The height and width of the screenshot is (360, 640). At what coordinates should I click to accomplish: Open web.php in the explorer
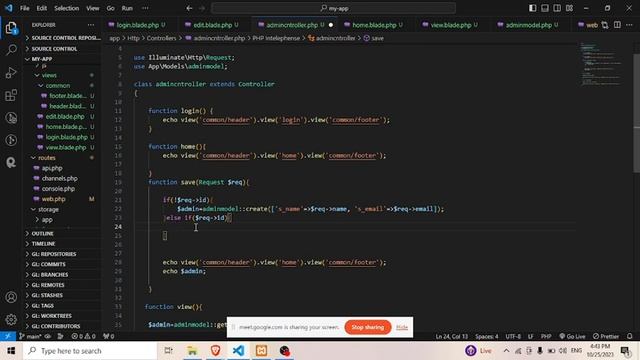pyautogui.click(x=53, y=199)
